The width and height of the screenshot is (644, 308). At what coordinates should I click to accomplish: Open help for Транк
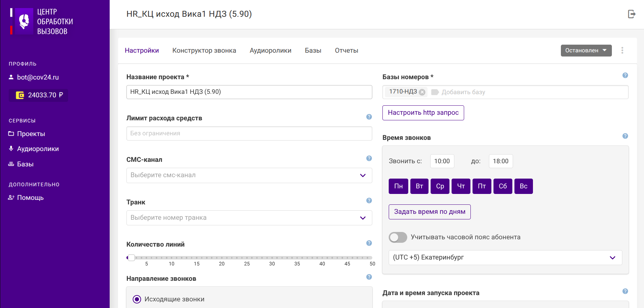369,201
